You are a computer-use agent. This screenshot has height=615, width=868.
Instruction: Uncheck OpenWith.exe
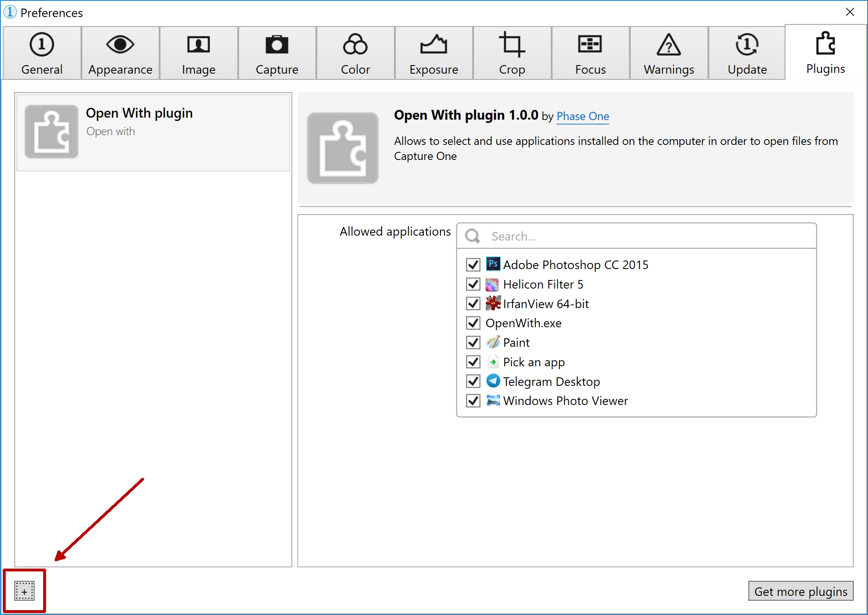coord(473,323)
